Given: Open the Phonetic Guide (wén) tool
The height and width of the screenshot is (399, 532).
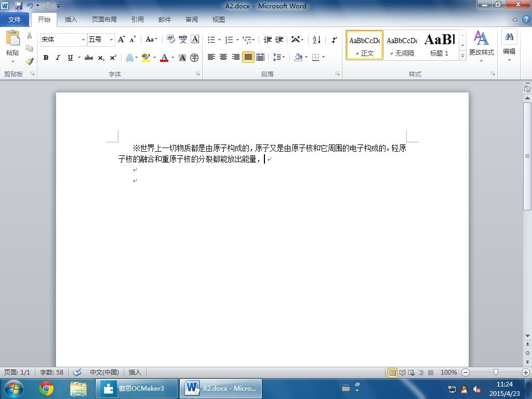Looking at the screenshot, I should pyautogui.click(x=183, y=39).
